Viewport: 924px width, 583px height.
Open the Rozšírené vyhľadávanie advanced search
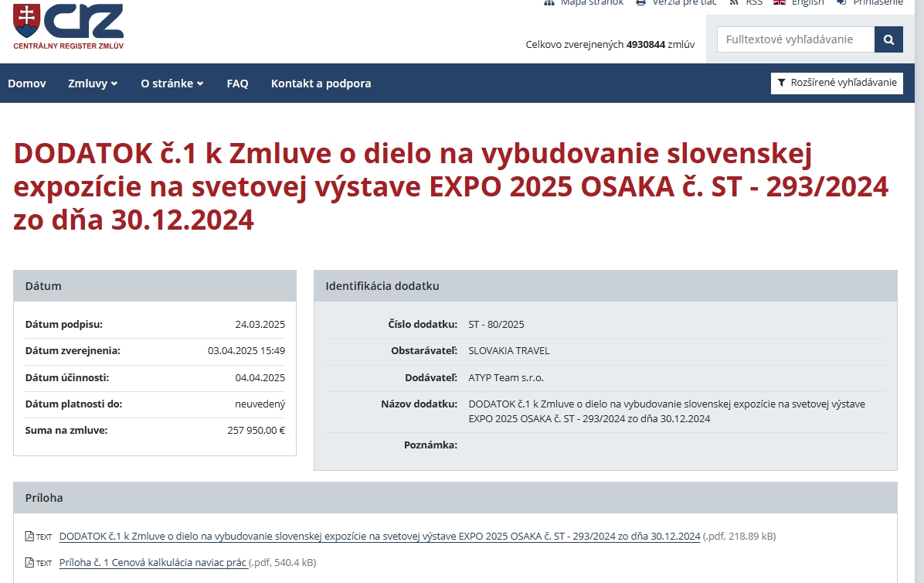pos(837,83)
